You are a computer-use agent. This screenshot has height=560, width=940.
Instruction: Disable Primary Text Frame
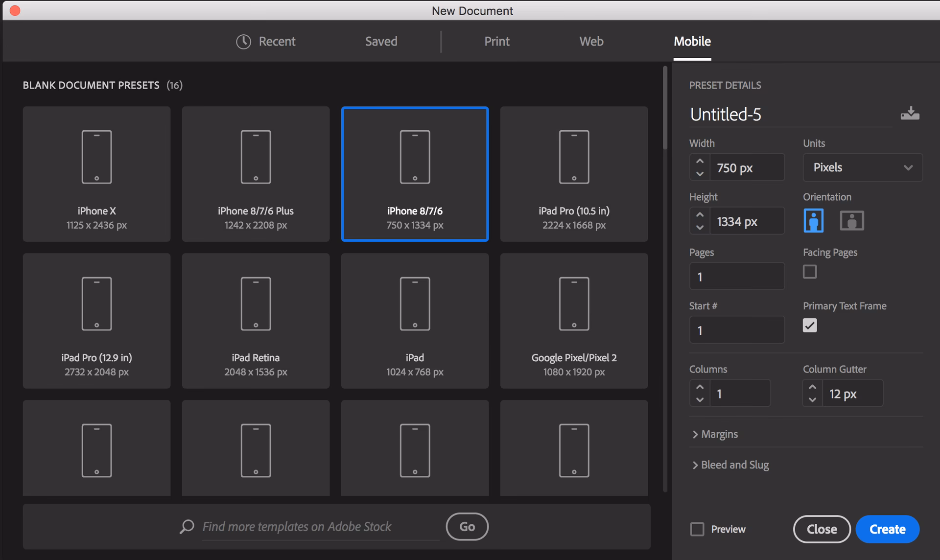(x=810, y=325)
